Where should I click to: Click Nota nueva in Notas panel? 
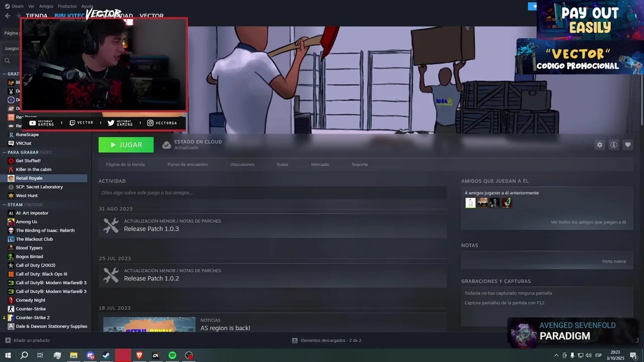point(614,261)
